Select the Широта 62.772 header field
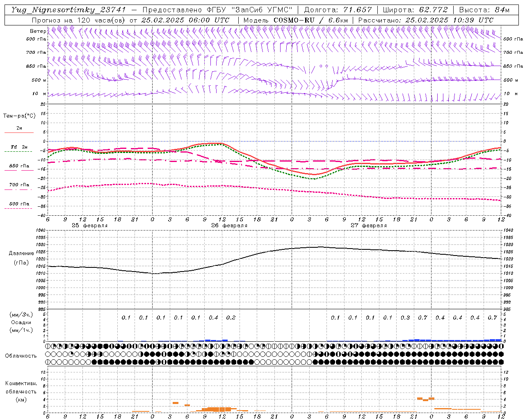This screenshot has width=525, height=420. pos(415,10)
